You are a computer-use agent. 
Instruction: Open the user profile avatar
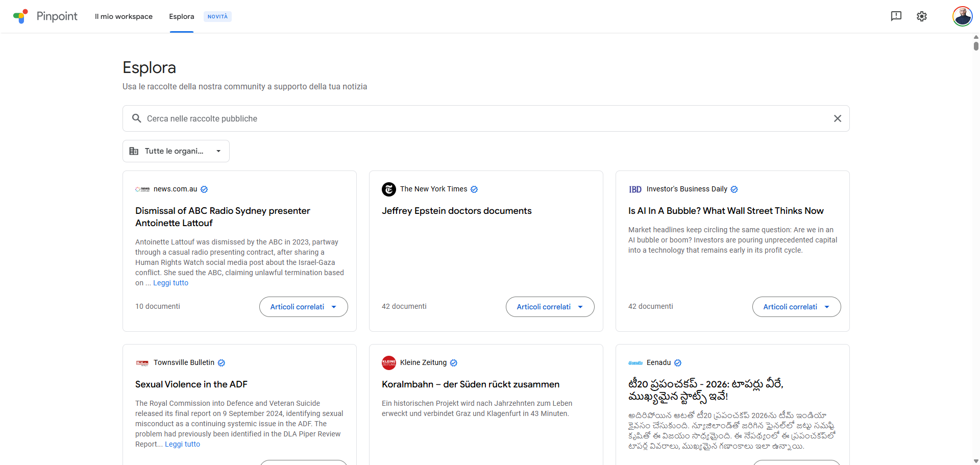962,16
